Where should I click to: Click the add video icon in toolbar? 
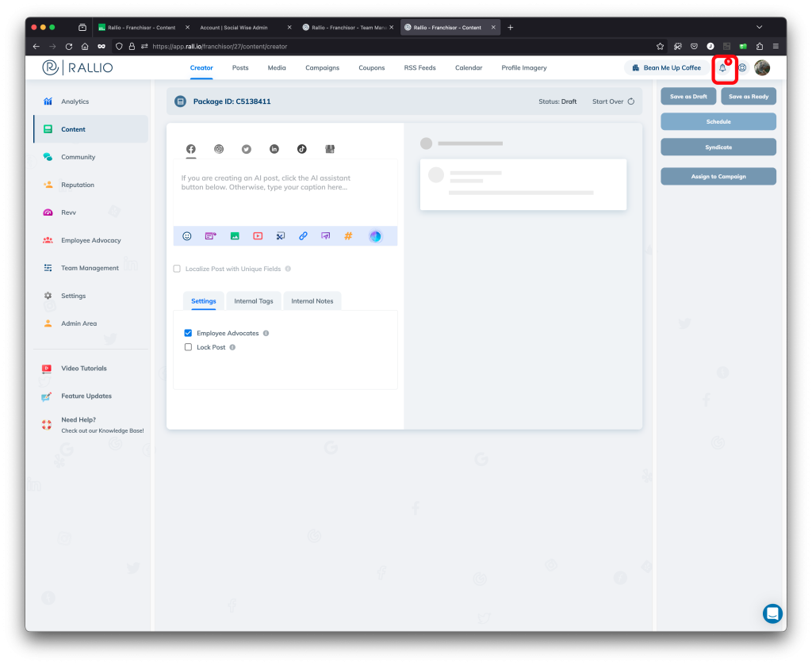tap(258, 236)
